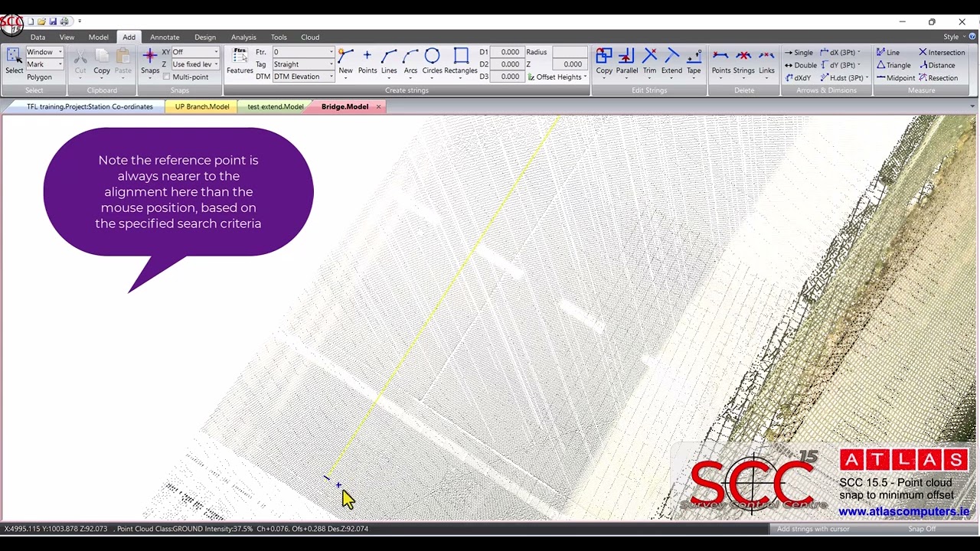This screenshot has width=980, height=551.
Task: Measure Midpoint
Action: coord(896,78)
